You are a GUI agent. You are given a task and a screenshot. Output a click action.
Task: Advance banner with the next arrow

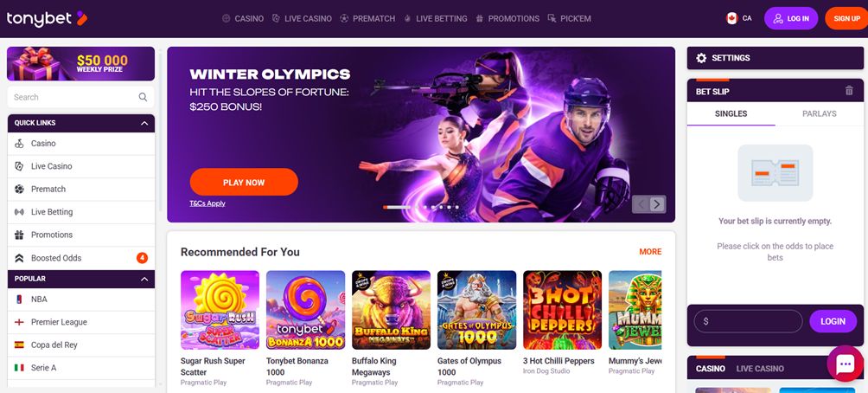657,204
